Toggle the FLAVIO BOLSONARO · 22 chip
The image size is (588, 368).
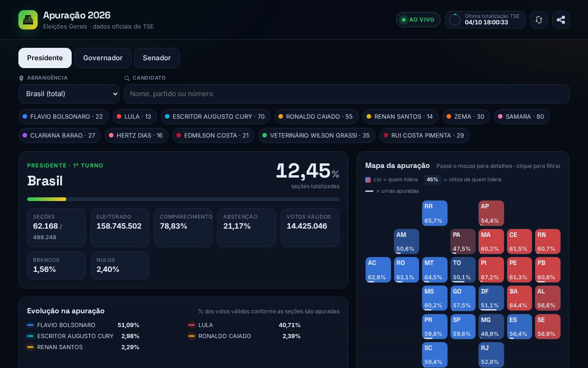(x=63, y=117)
